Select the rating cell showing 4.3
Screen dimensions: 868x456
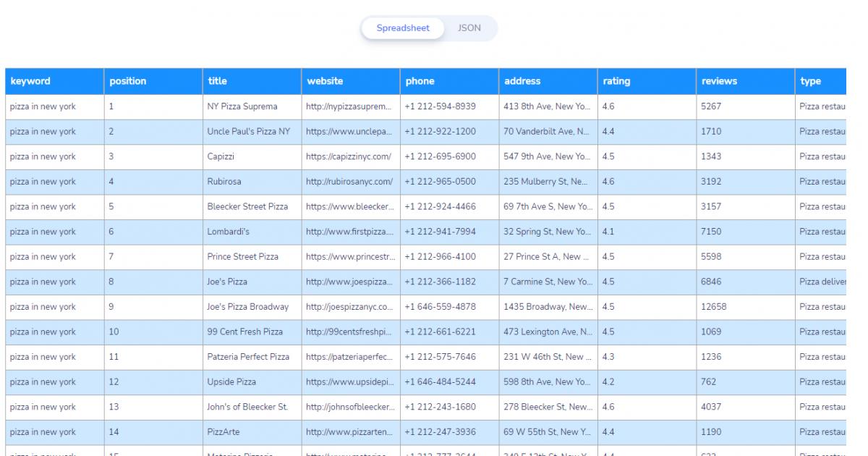(x=647, y=358)
